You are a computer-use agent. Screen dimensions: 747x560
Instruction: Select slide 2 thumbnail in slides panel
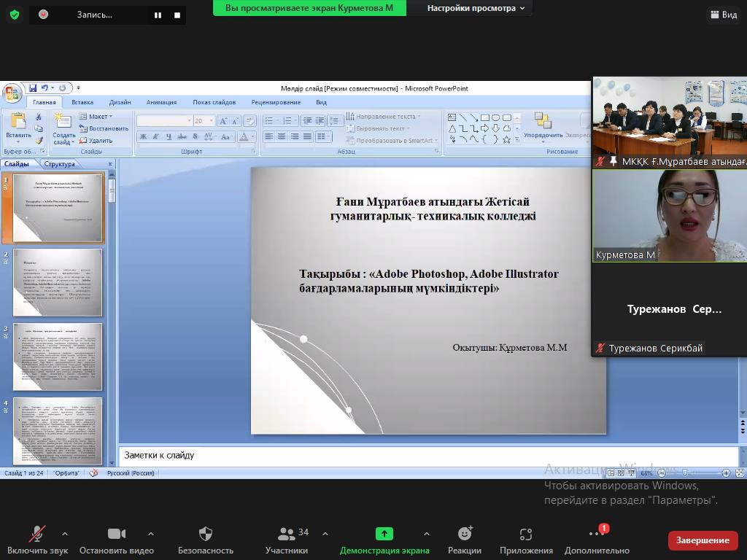point(58,282)
